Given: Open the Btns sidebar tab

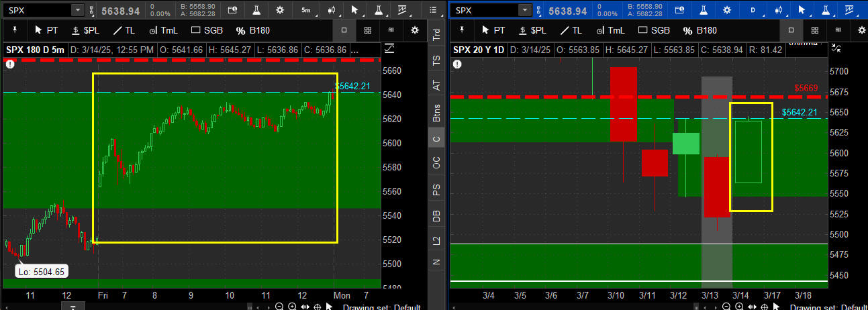Looking at the screenshot, I should (436, 112).
